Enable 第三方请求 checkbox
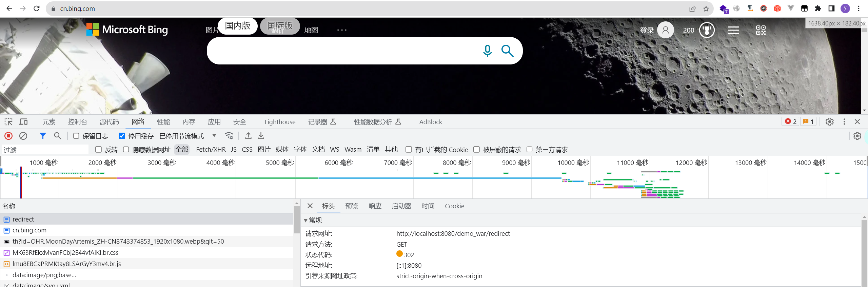Screen dimensions: 868x287 pyautogui.click(x=530, y=150)
